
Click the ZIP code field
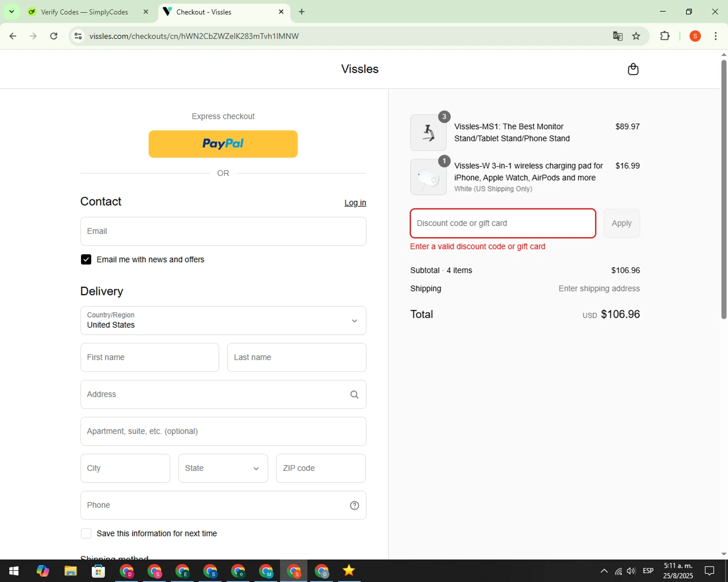(x=321, y=468)
